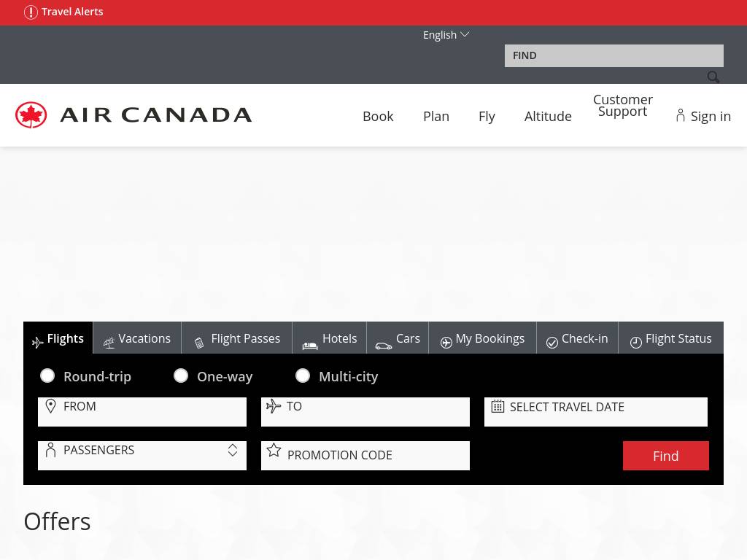
Task: Click the SELECT TRAVEL DATE field
Action: tap(595, 412)
